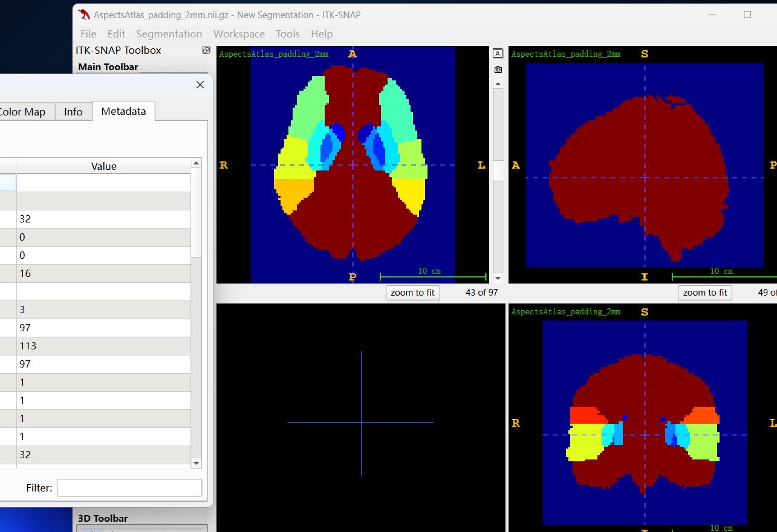
Task: Click the axial slice slider thumb
Action: click(x=498, y=170)
